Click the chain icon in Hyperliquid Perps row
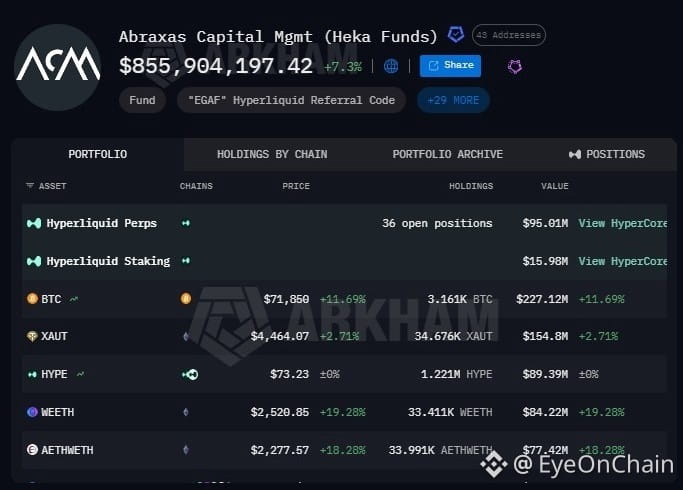 click(186, 223)
